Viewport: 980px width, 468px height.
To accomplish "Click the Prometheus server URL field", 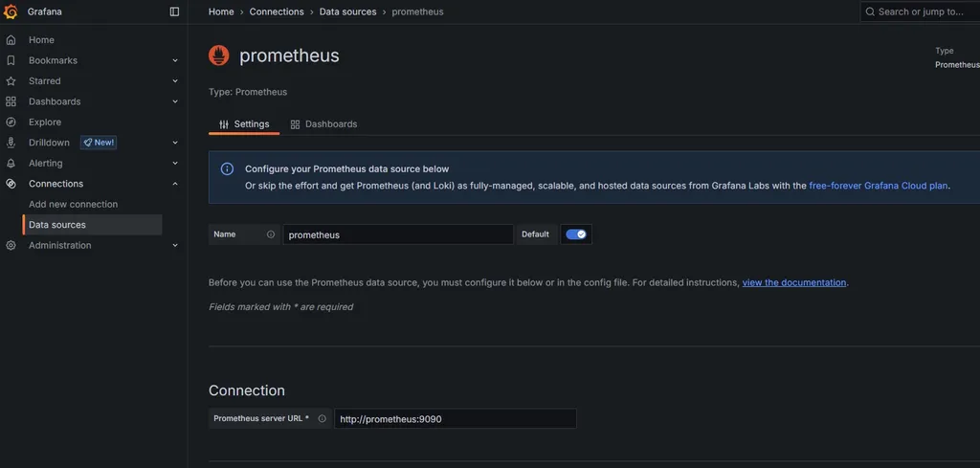I will point(455,418).
